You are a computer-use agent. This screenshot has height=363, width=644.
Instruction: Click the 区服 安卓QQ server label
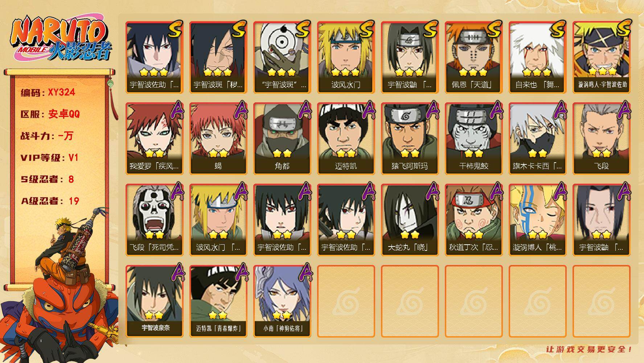[50, 114]
